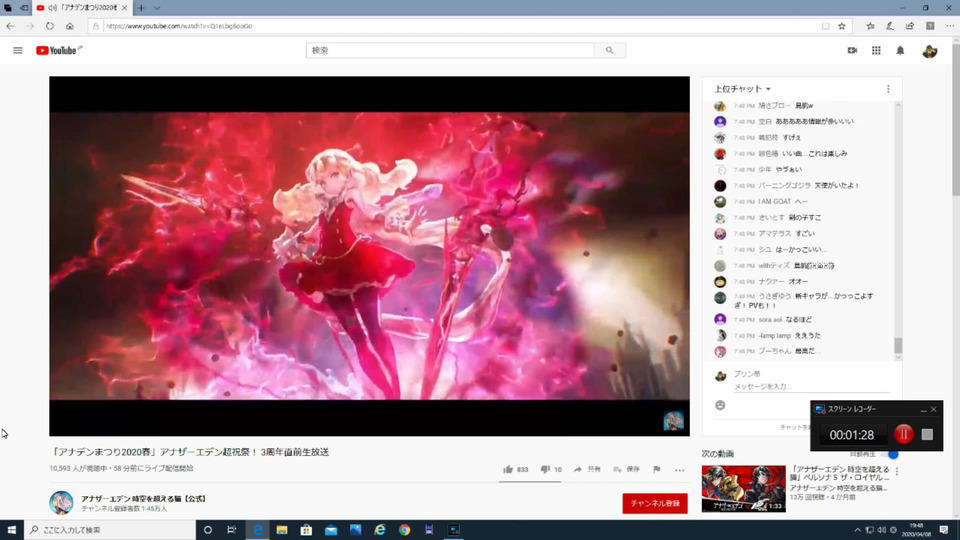Open Cortana circle on the taskbar

tap(208, 530)
